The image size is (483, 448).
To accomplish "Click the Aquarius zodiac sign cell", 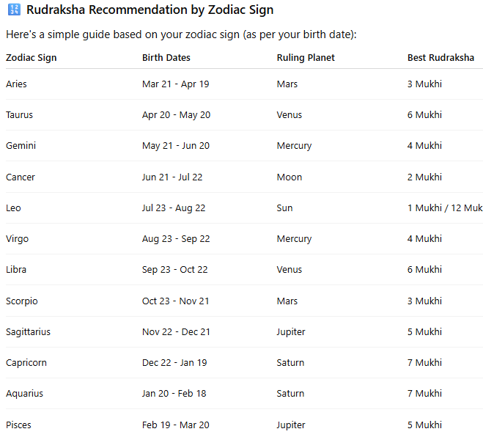I will click(x=24, y=394).
